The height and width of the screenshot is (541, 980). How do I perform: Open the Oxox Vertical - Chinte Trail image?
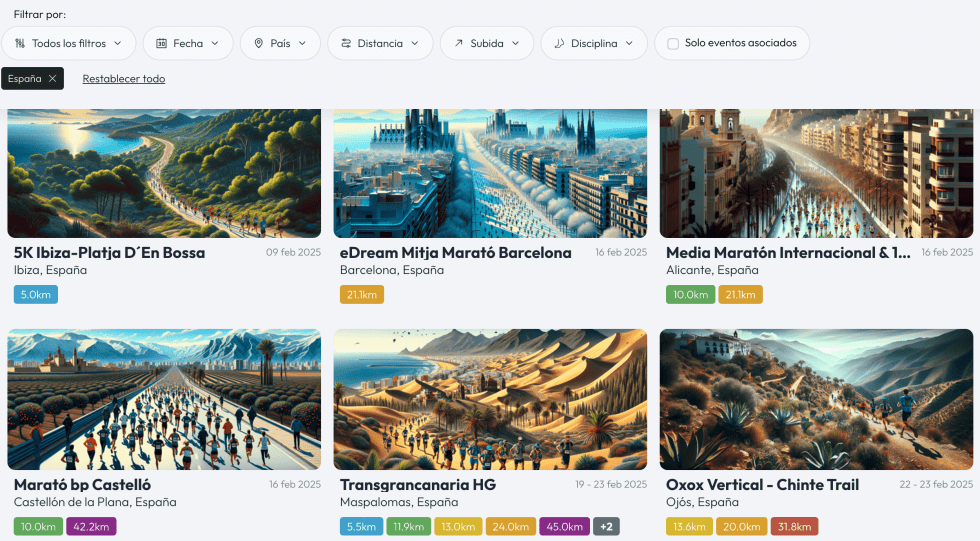[816, 399]
